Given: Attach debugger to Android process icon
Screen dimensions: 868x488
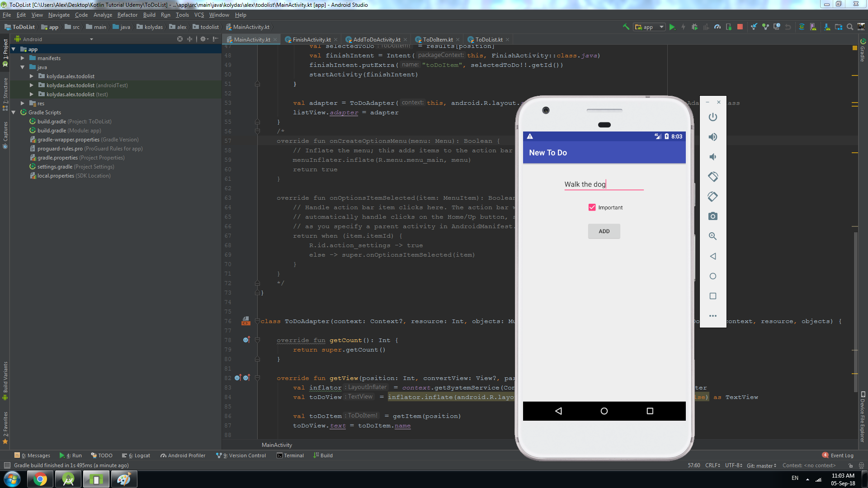Looking at the screenshot, I should 729,27.
